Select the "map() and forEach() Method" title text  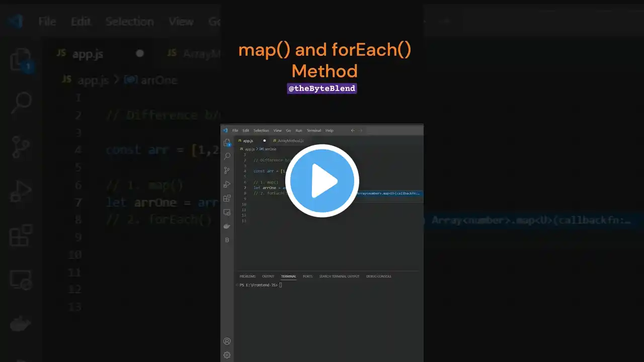click(x=325, y=60)
